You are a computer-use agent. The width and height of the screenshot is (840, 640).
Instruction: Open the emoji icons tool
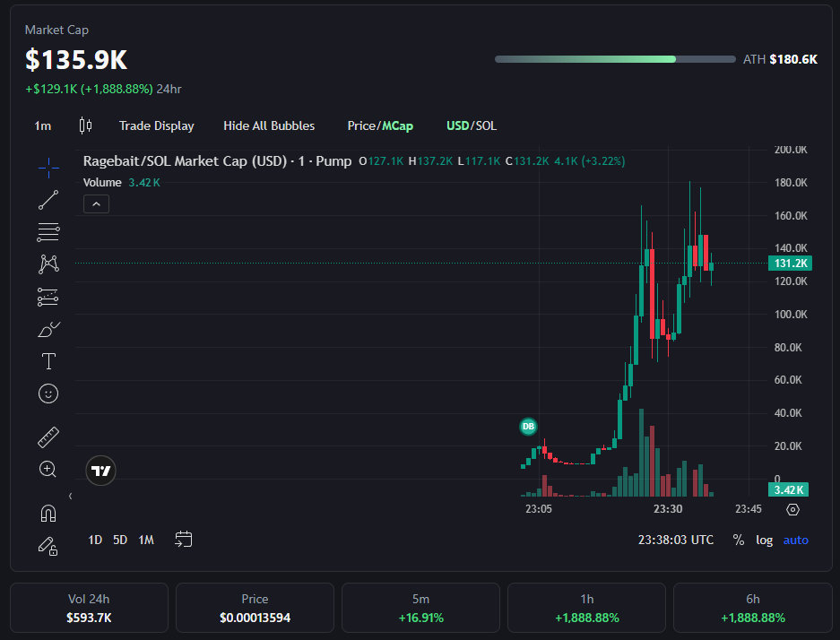pyautogui.click(x=48, y=394)
